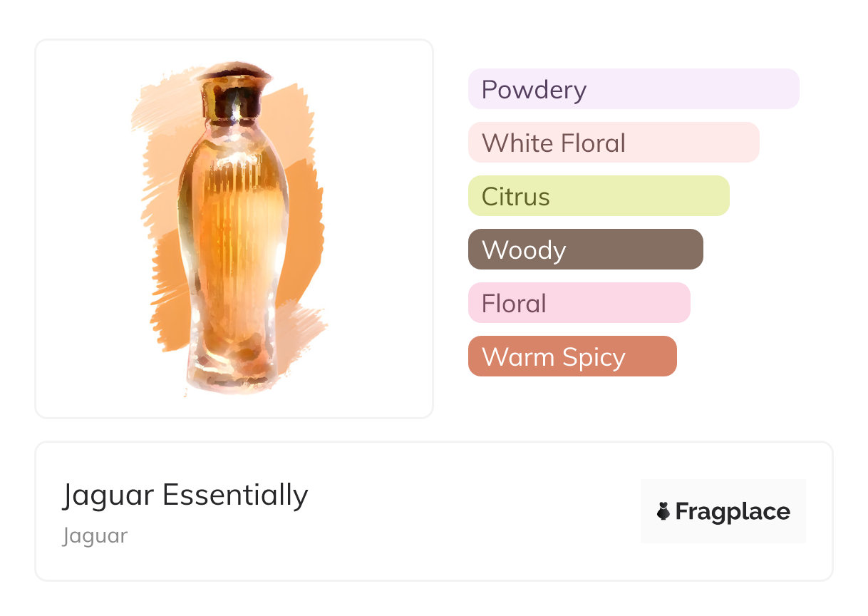Image resolution: width=868 pixels, height=616 pixels.
Task: Click the "Citrus" text label
Action: (x=515, y=197)
